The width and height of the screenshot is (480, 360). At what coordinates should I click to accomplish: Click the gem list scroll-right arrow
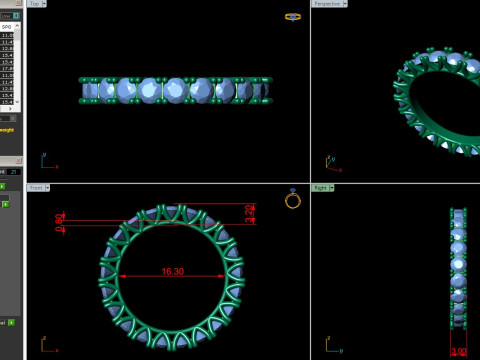[10, 109]
